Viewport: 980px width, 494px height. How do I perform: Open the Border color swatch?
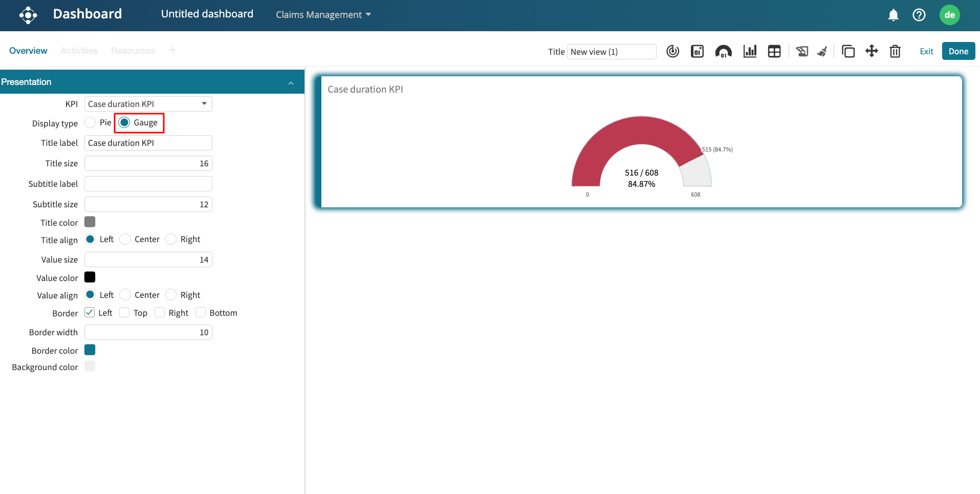(x=90, y=350)
